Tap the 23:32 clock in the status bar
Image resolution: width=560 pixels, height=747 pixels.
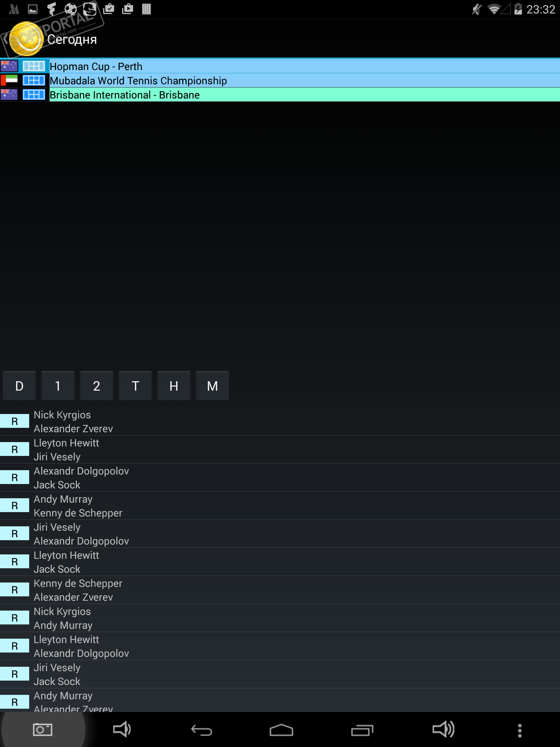pos(541,9)
